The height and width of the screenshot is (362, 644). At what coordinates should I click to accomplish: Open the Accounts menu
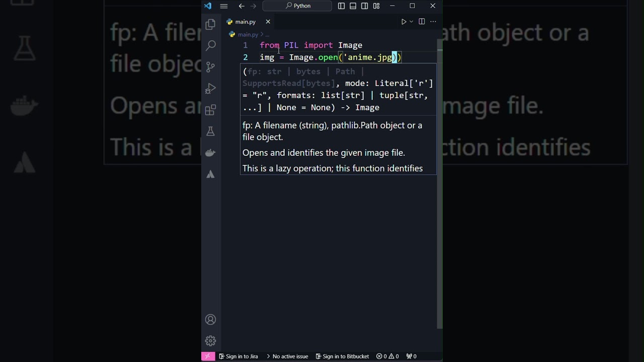(x=210, y=319)
